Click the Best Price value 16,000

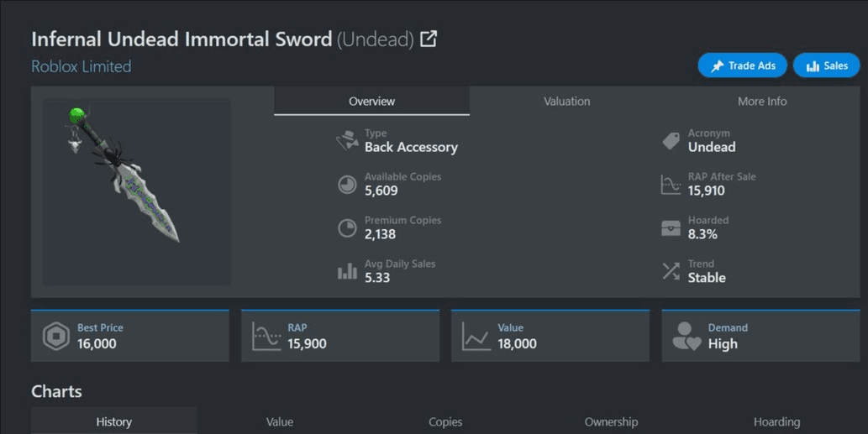click(x=97, y=344)
